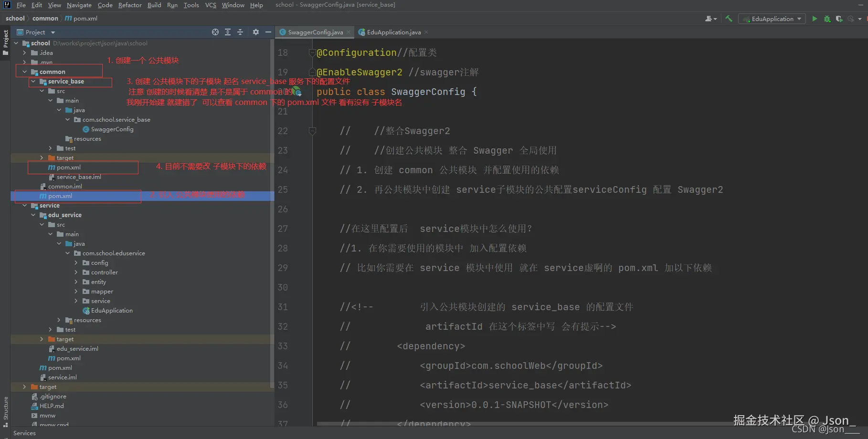This screenshot has height=439, width=868.
Task: Toggle the Project tool window stripe button
Action: 5,42
